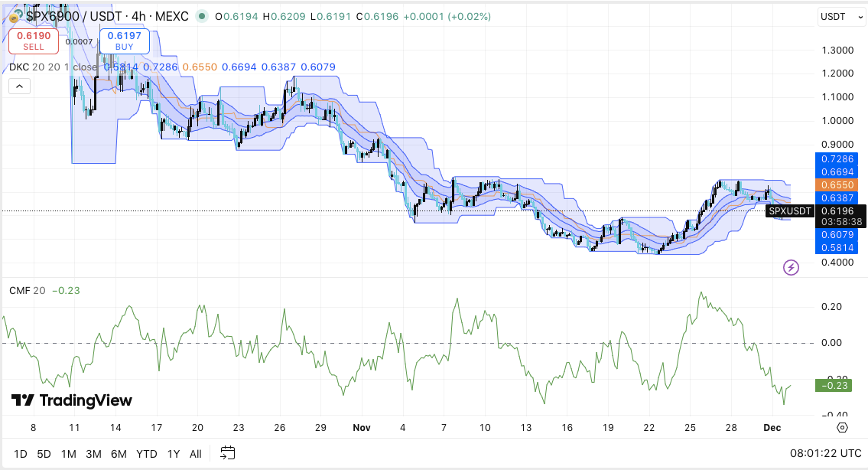Click the SPX6900 coin icon in the title
Screen dimensions: 868x470
pos(14,14)
